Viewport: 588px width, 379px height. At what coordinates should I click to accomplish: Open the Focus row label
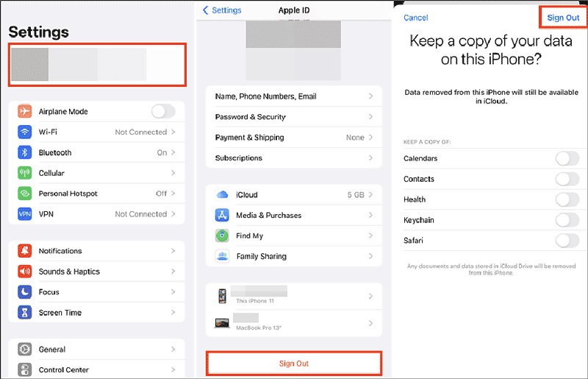click(49, 292)
